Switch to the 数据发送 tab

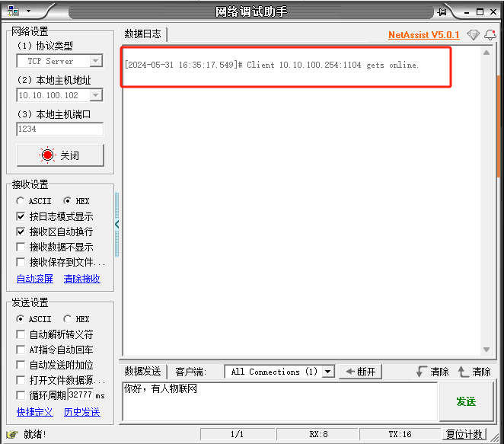[142, 372]
